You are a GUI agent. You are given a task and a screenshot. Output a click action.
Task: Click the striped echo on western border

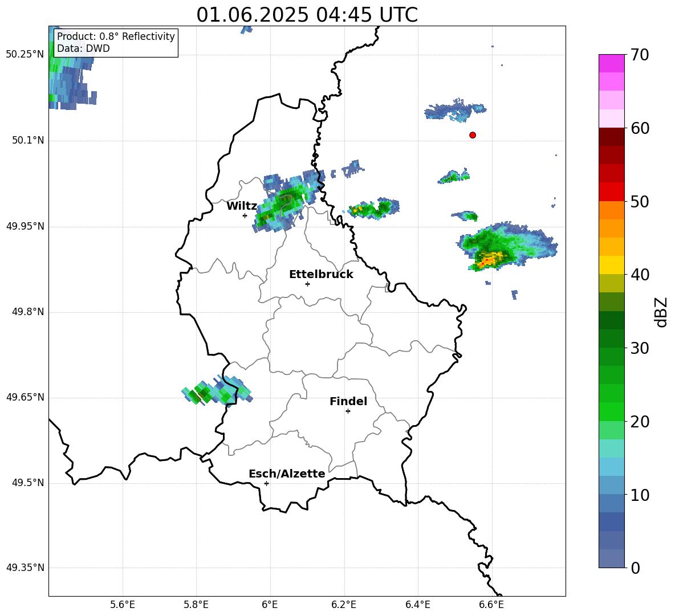pyautogui.click(x=217, y=390)
